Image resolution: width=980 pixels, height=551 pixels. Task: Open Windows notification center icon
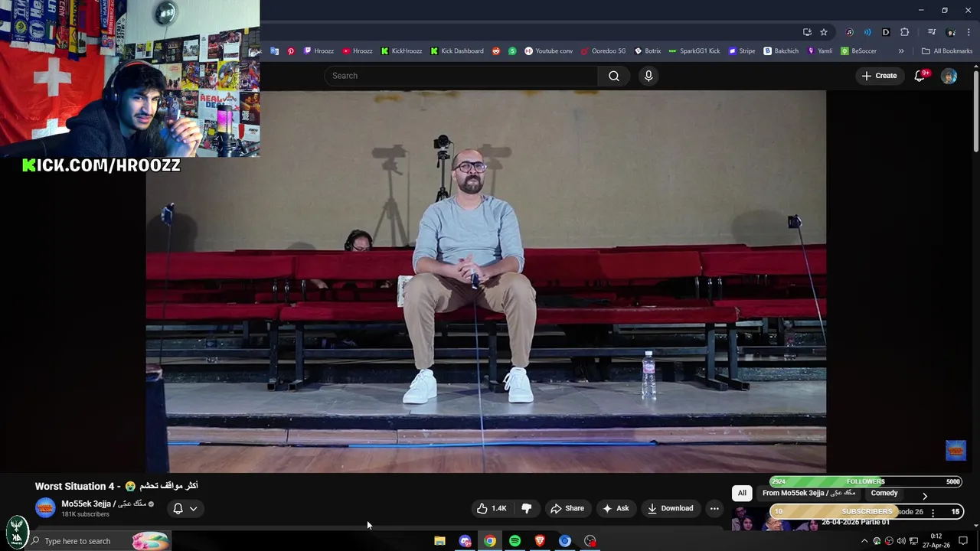coord(963,541)
